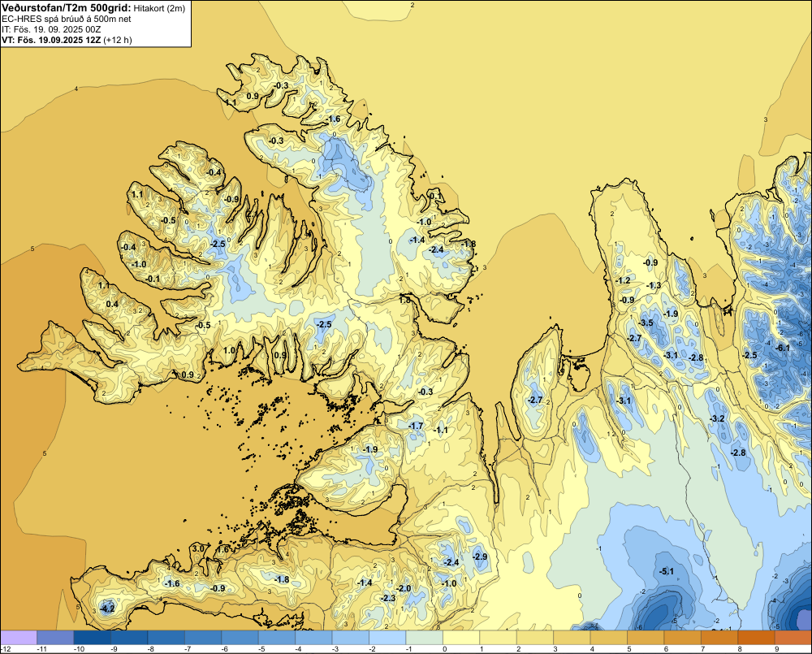Click the temperature value -2.3
This screenshot has width=812, height=654.
coord(388,598)
